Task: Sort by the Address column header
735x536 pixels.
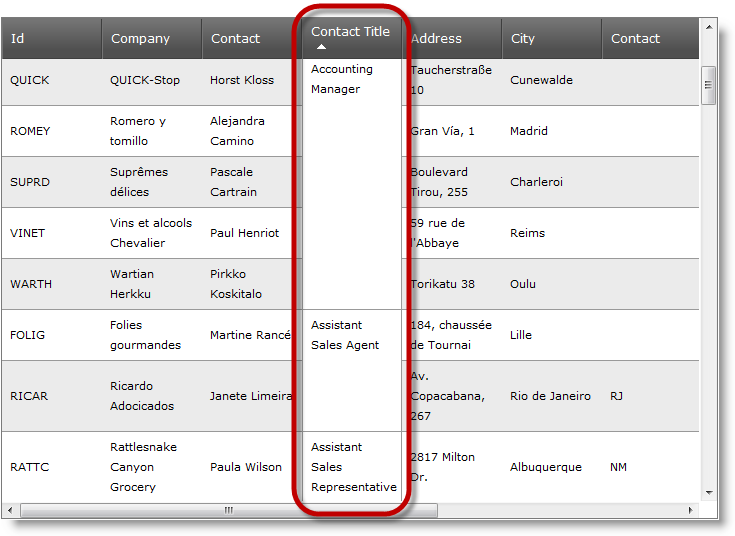Action: click(452, 38)
